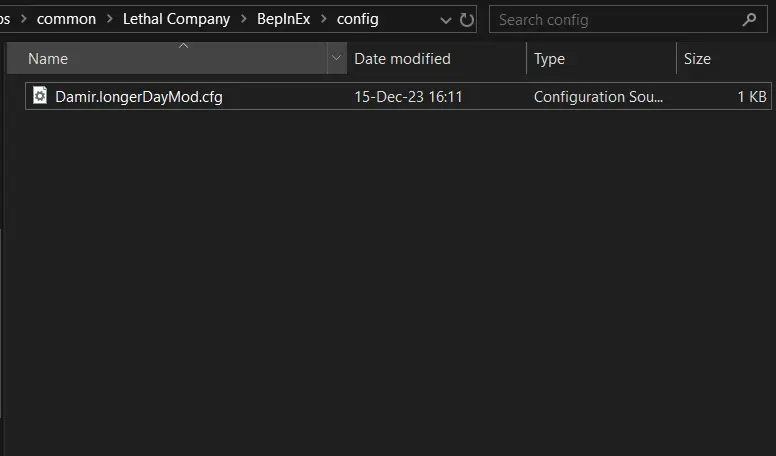
Task: Focus the Search config input field
Action: 619,20
